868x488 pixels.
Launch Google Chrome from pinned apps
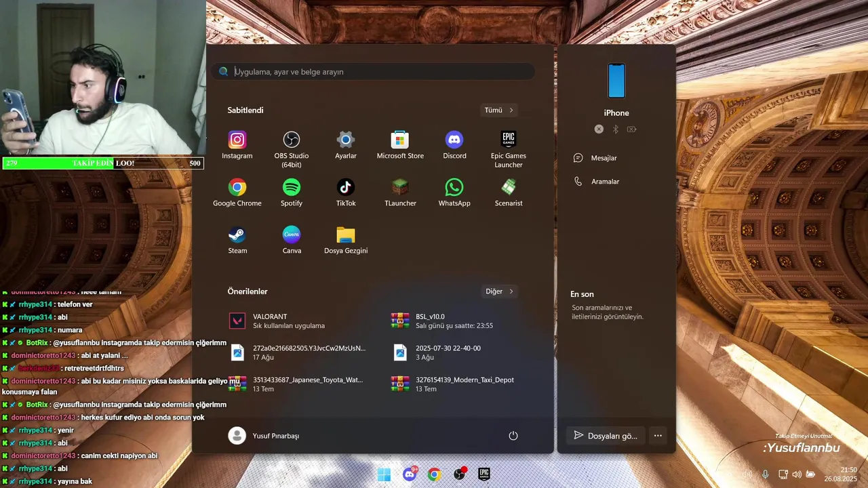coord(237,193)
